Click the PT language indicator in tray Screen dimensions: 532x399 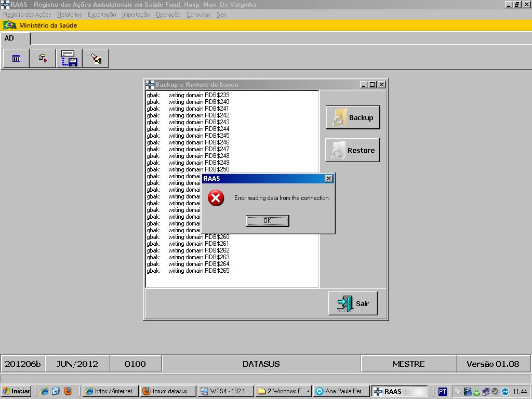point(442,391)
